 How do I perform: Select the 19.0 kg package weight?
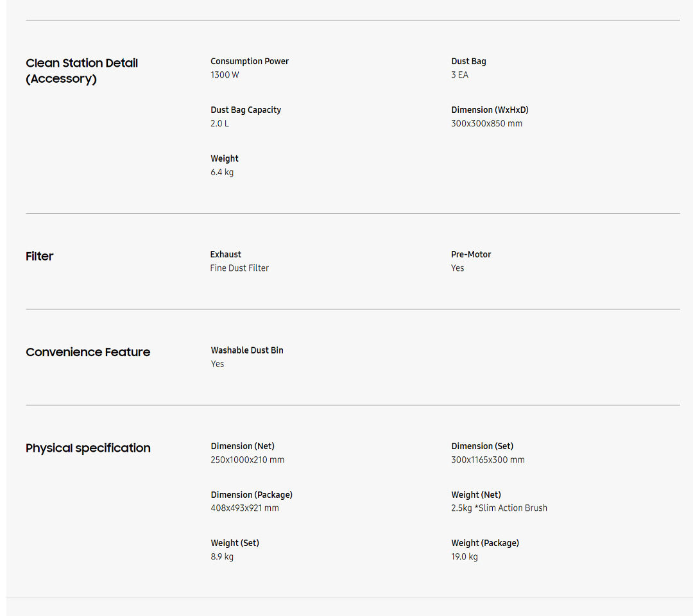pyautogui.click(x=465, y=557)
